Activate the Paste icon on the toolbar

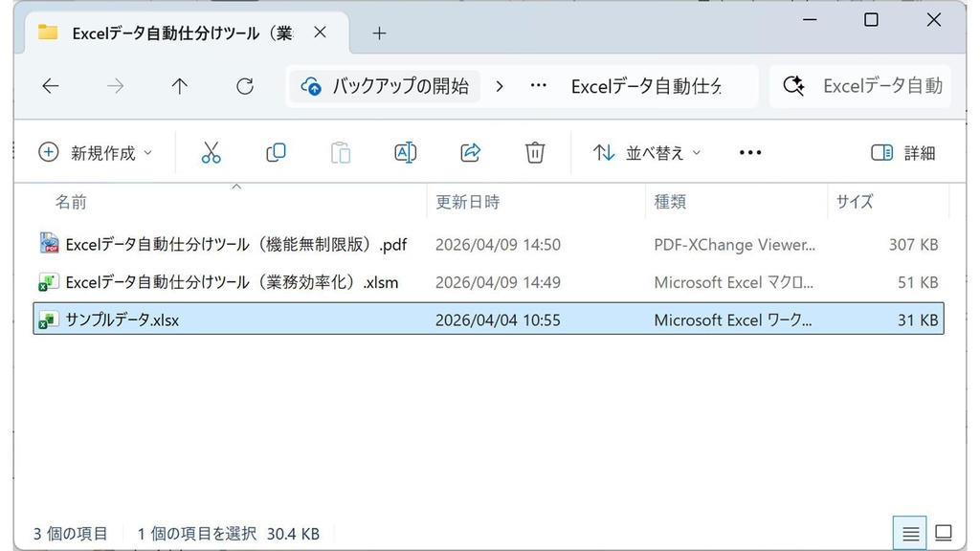[340, 152]
